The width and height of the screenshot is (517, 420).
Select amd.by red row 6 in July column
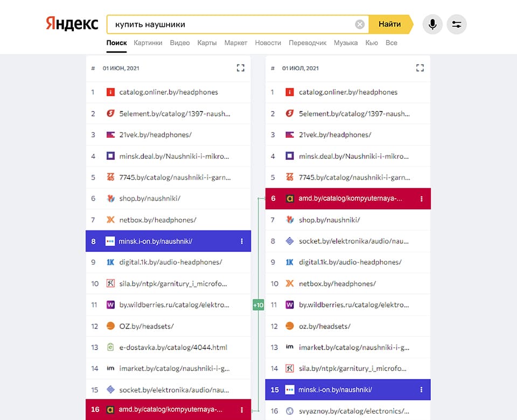tap(348, 199)
